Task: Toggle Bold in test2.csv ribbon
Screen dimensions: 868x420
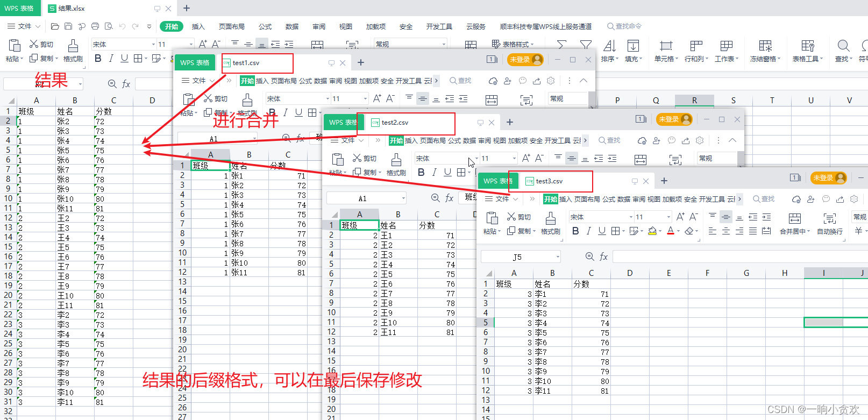Action: point(421,173)
